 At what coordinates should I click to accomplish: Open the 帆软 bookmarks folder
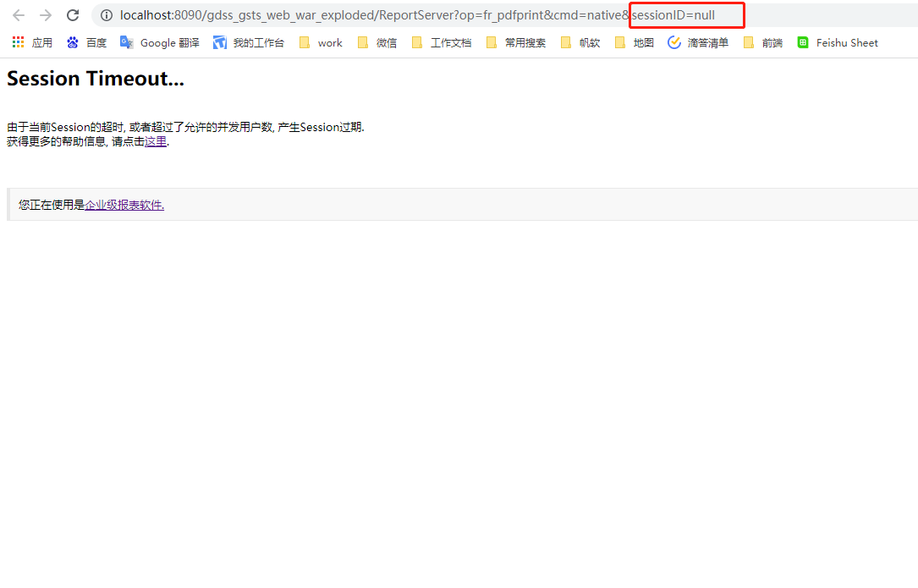(x=580, y=43)
